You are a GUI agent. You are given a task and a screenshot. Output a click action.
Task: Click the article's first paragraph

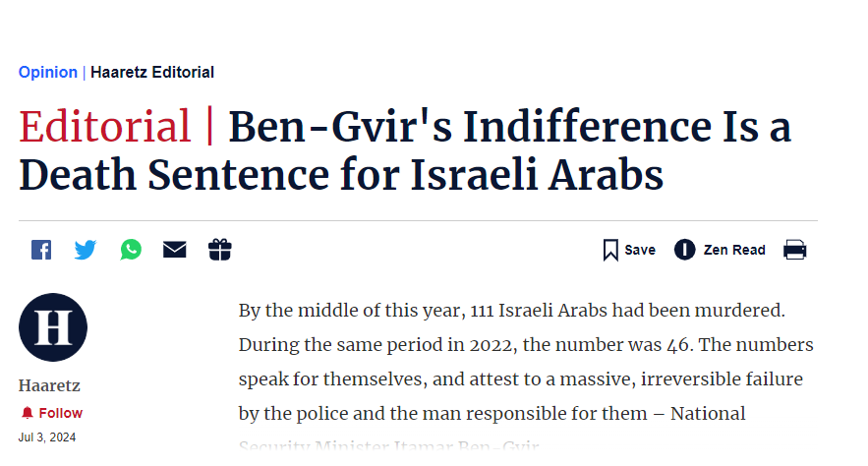[526, 362]
